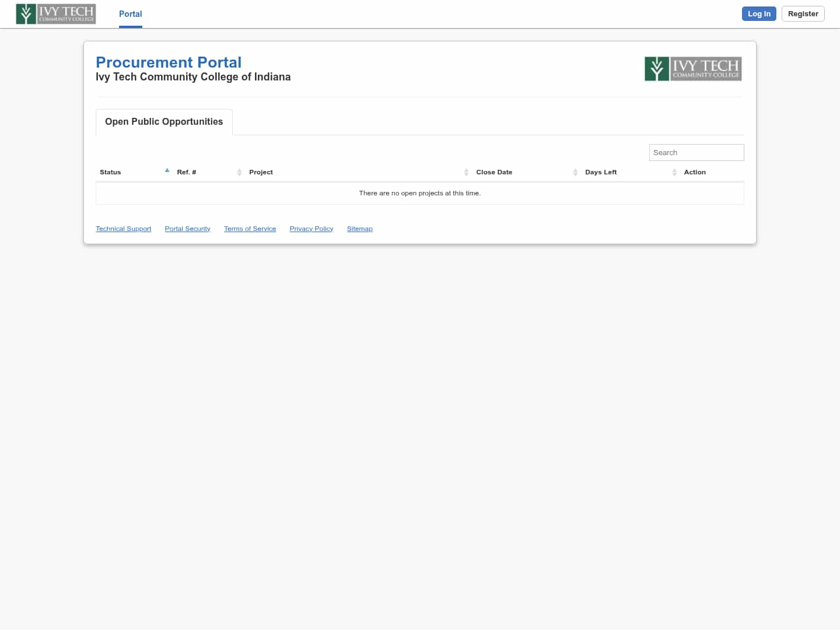Click the Status column sort arrow
The height and width of the screenshot is (630, 840).
(x=167, y=170)
